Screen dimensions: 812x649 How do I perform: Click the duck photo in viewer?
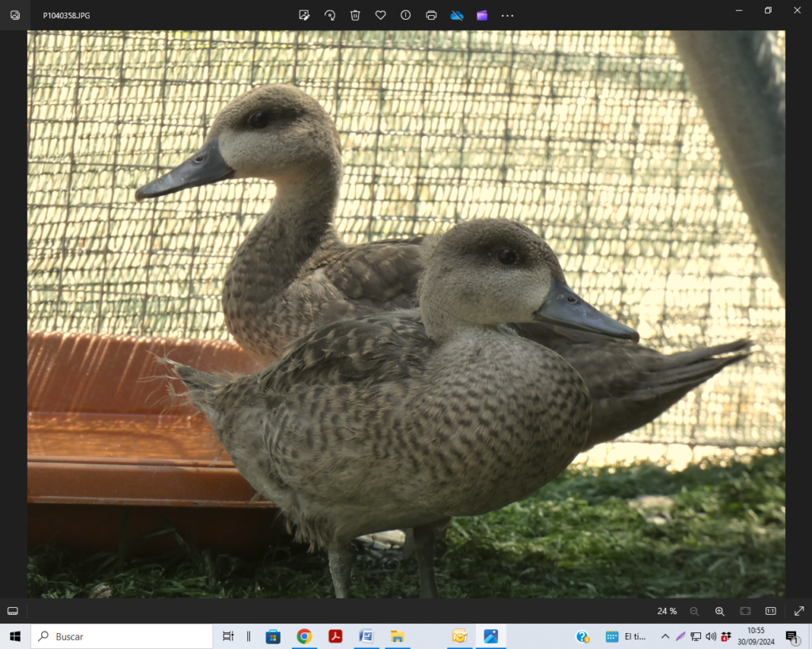click(x=406, y=314)
